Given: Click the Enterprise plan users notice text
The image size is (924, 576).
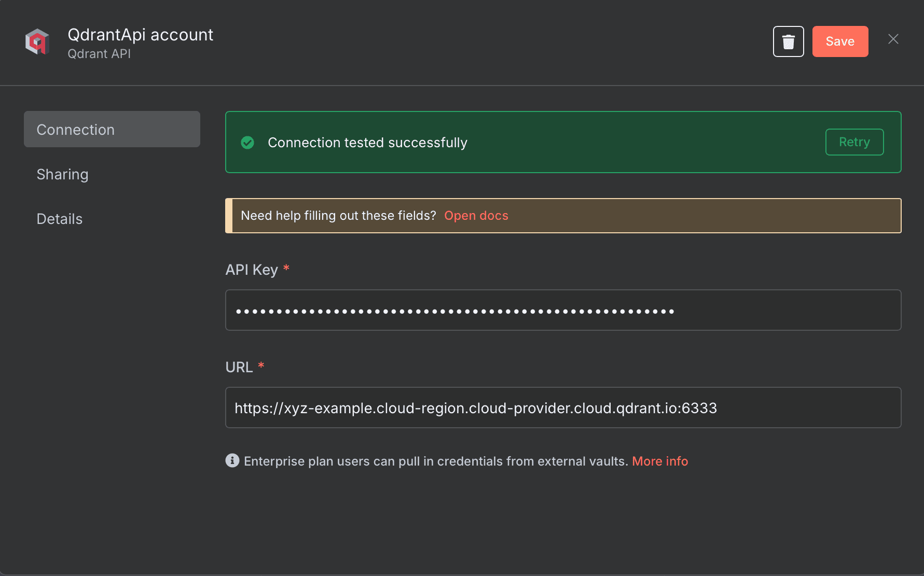Looking at the screenshot, I should click(436, 461).
